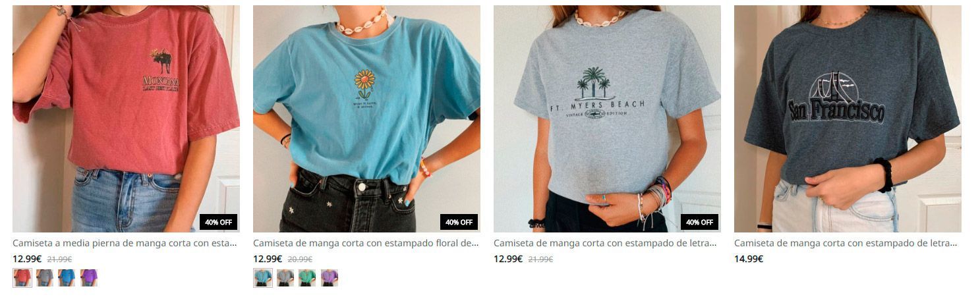Open the gray Ft. Myers Beach t-shirt photo
980x297 pixels.
click(607, 119)
